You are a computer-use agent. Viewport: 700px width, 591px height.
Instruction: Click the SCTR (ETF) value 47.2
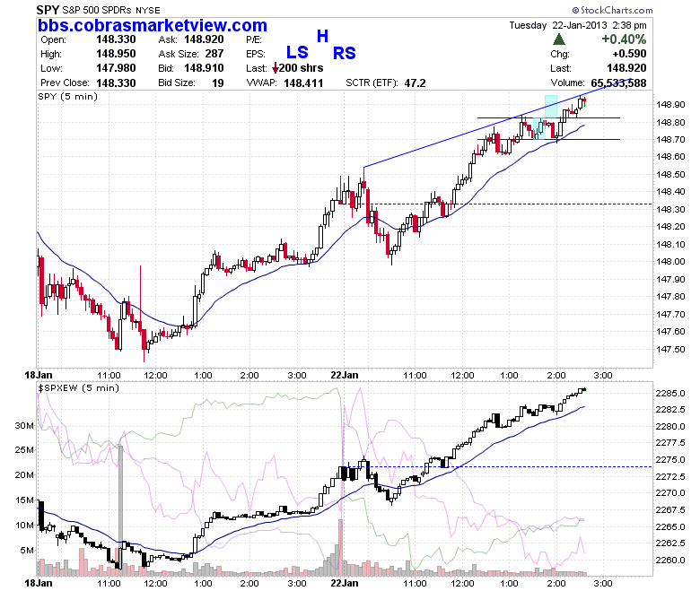tap(416, 83)
